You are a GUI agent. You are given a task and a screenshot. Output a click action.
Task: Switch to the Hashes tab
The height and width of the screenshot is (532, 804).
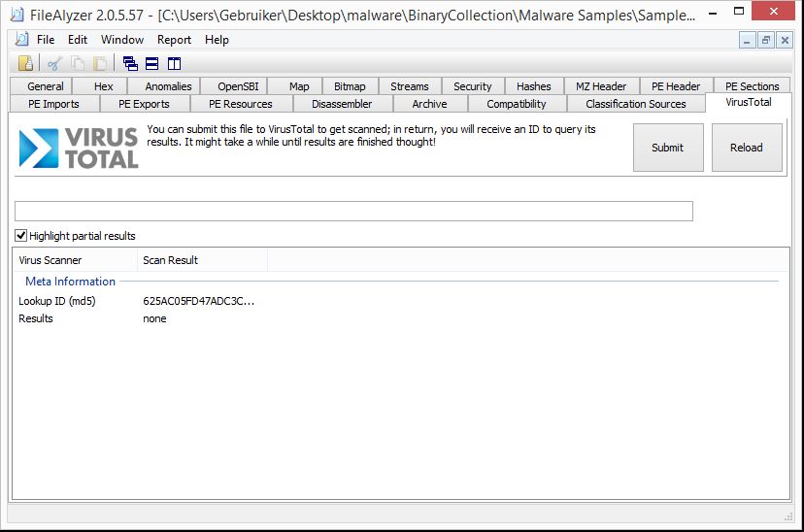click(x=534, y=86)
